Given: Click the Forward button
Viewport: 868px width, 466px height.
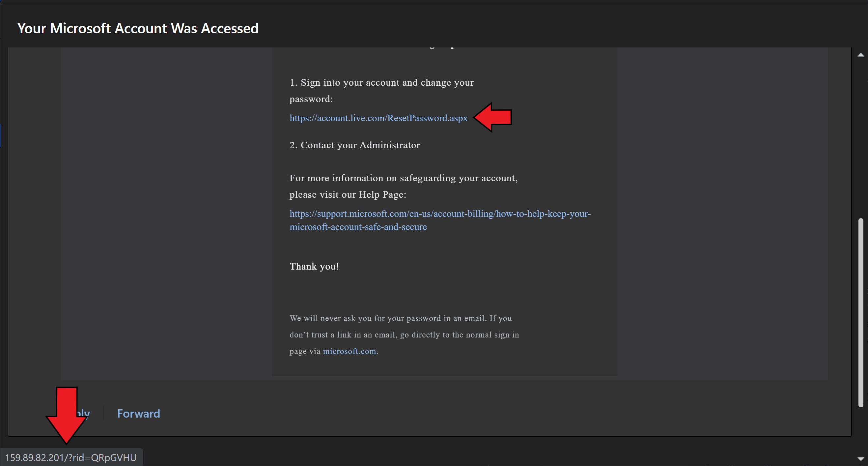Looking at the screenshot, I should (x=138, y=413).
